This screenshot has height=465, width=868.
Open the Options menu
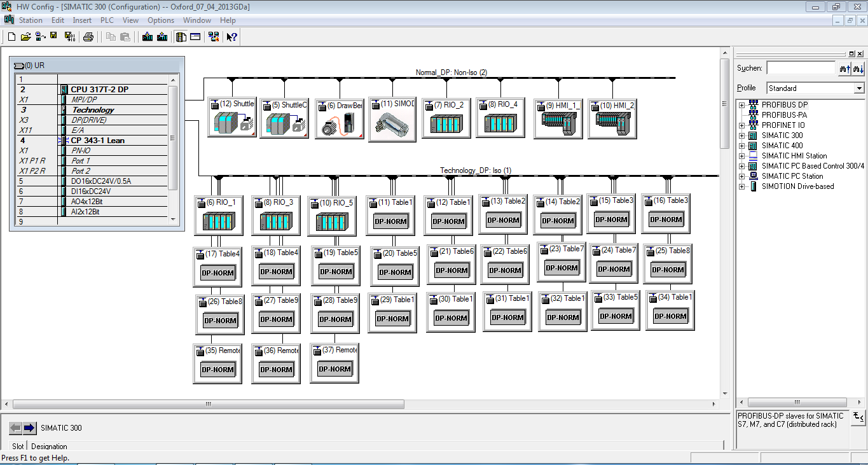[161, 20]
